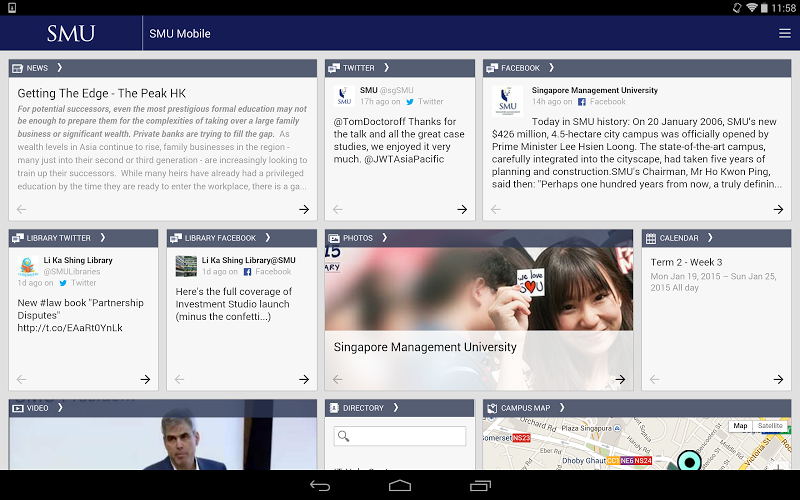
Task: Expand News section chevron
Action: (60, 67)
